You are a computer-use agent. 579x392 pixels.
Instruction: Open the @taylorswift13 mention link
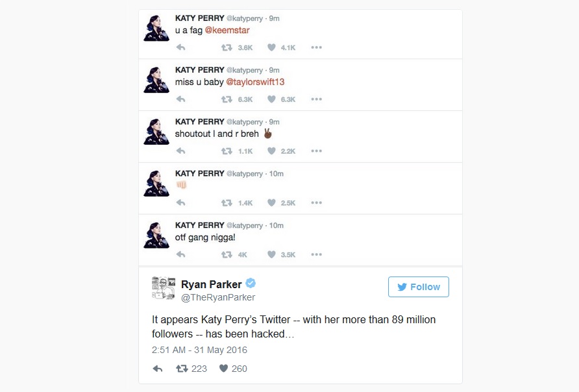pyautogui.click(x=255, y=82)
